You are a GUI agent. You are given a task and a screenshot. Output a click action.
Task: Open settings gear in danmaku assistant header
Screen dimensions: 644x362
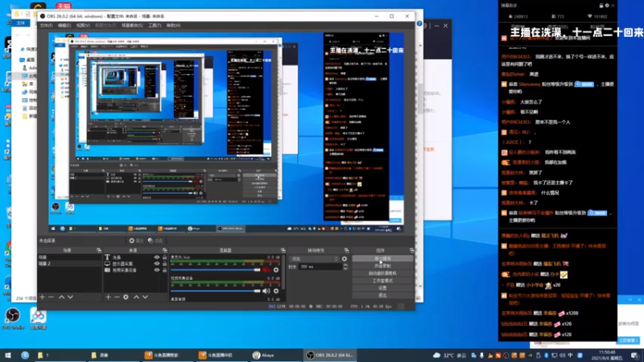[607, 6]
